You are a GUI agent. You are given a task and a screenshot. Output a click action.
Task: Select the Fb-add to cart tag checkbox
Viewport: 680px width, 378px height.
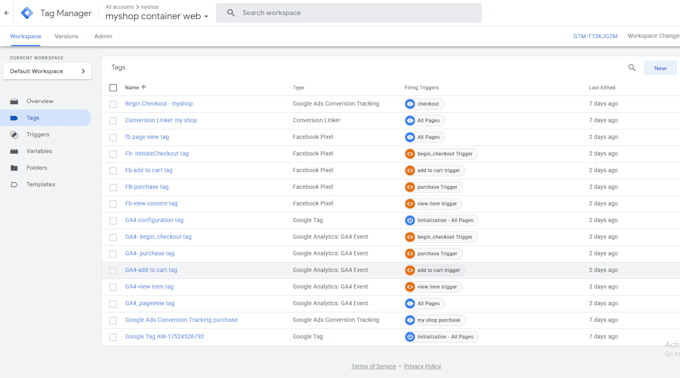pyautogui.click(x=113, y=171)
